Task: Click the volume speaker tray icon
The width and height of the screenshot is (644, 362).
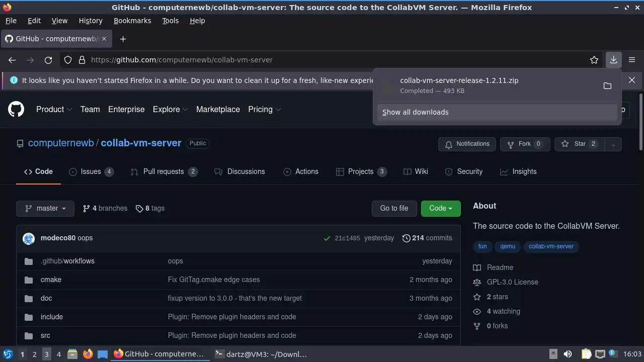Action: pyautogui.click(x=568, y=354)
